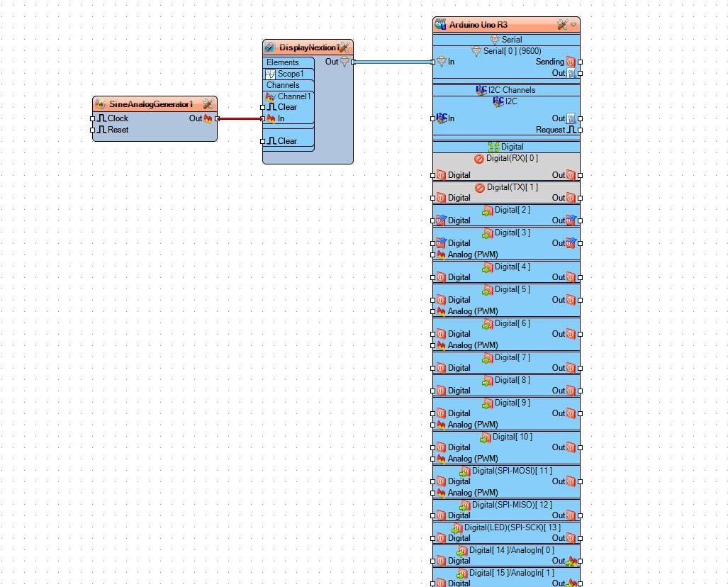This screenshot has width=728, height=587.
Task: Click the Digital[10] channel header icon
Action: point(485,437)
